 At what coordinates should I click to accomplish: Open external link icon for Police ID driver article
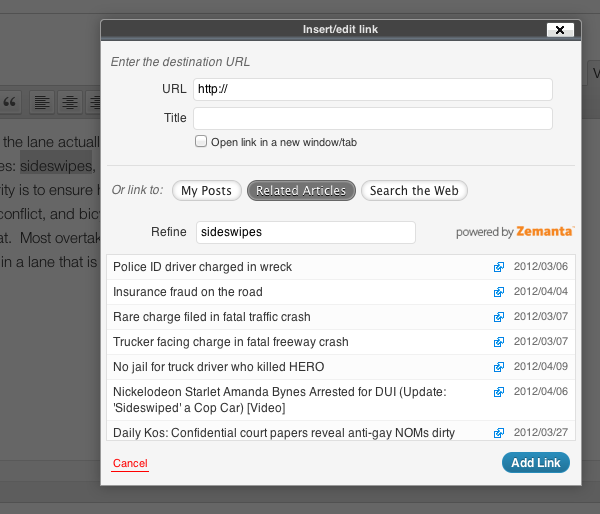coord(499,267)
